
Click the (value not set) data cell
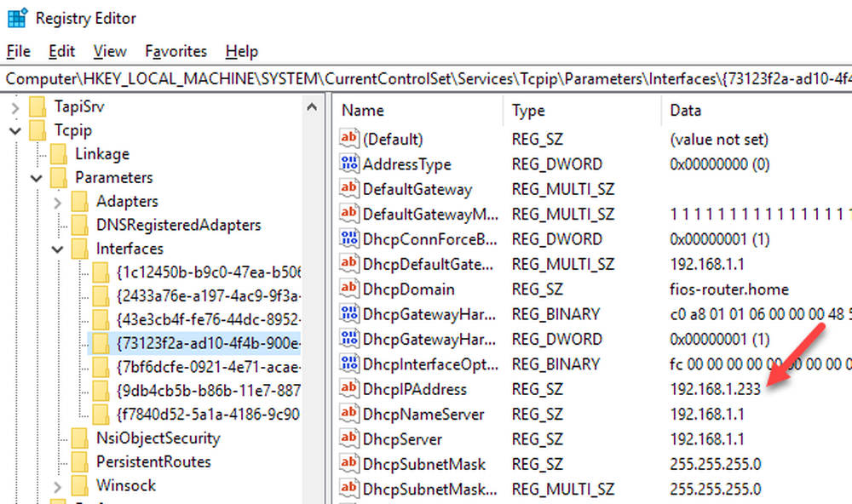click(719, 140)
